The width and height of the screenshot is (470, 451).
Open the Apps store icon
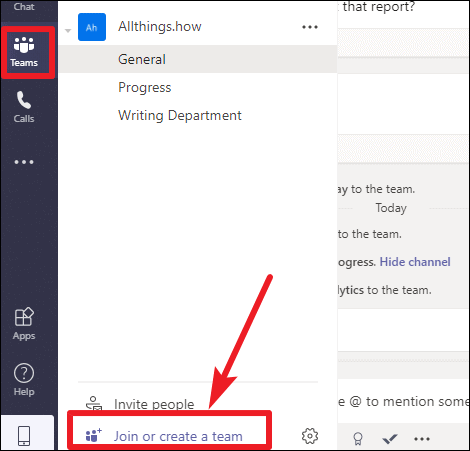point(24,324)
